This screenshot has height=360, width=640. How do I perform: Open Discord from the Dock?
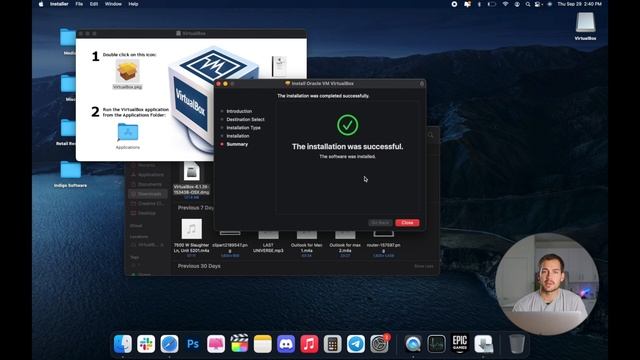tap(286, 344)
